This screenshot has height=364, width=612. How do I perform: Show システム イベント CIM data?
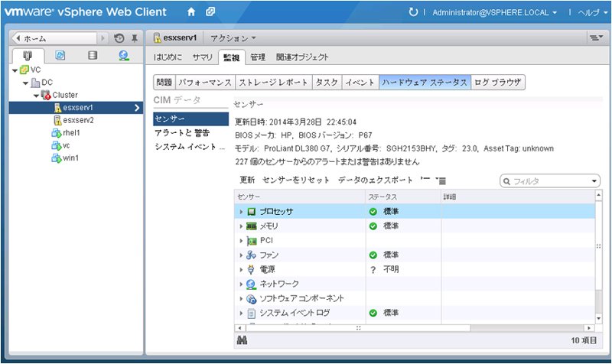click(x=190, y=147)
